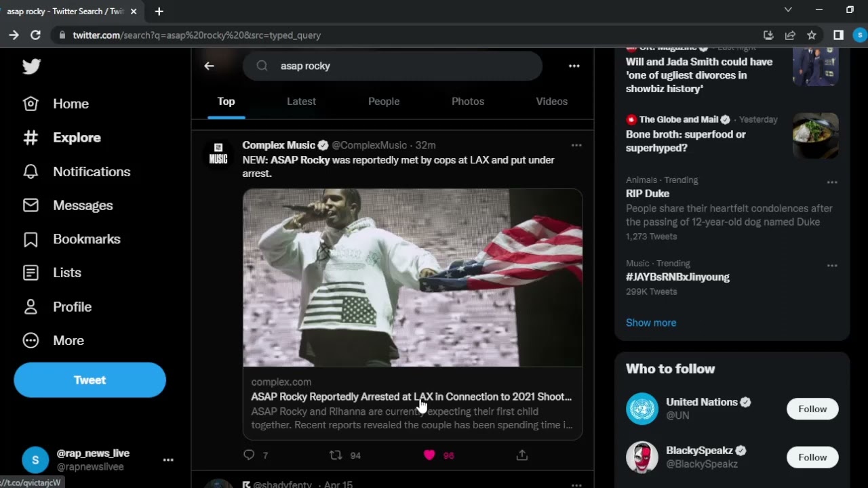
Task: Open Complex Music tweet options menu
Action: 576,145
